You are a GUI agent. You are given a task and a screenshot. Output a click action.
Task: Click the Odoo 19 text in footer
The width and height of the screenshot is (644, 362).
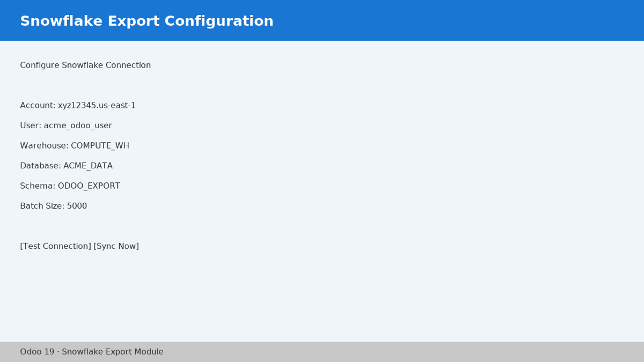pos(37,352)
